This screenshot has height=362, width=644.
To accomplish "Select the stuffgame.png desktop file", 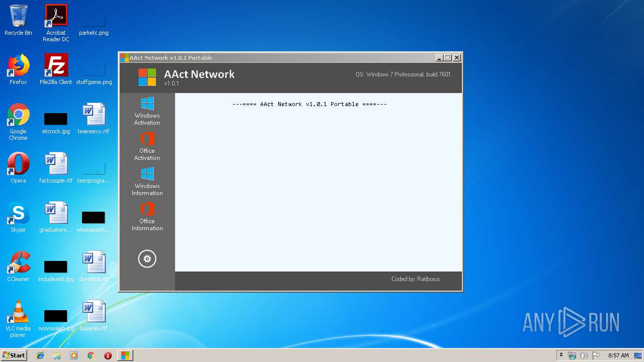I will tap(94, 72).
